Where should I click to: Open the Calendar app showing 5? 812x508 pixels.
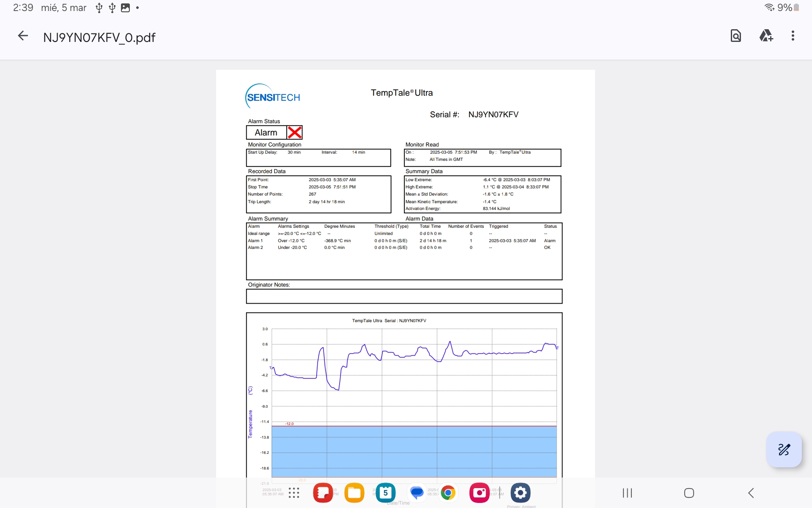click(x=386, y=493)
